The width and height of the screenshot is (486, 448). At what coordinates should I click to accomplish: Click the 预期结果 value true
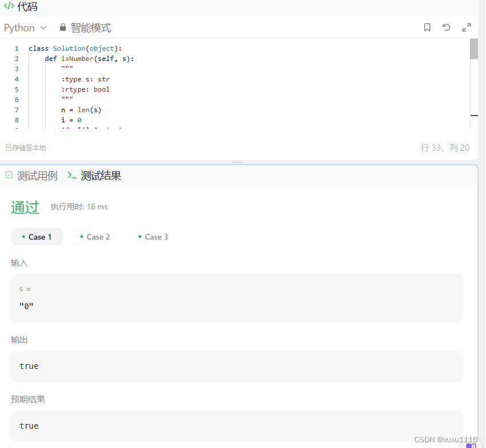(29, 426)
